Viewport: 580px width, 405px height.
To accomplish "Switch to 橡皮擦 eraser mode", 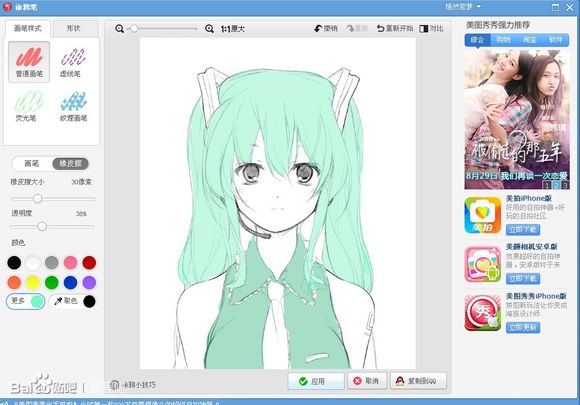I will pyautogui.click(x=70, y=163).
